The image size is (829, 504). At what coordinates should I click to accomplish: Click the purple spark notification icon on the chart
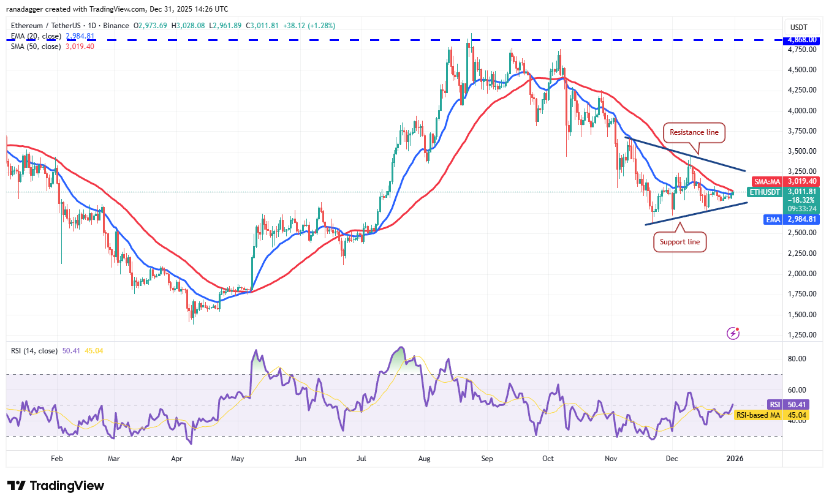click(x=733, y=333)
